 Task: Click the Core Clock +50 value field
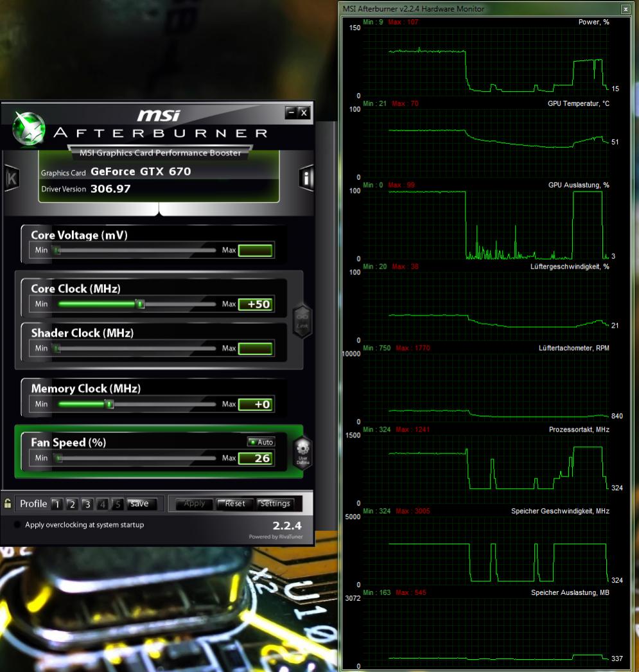pyautogui.click(x=255, y=305)
